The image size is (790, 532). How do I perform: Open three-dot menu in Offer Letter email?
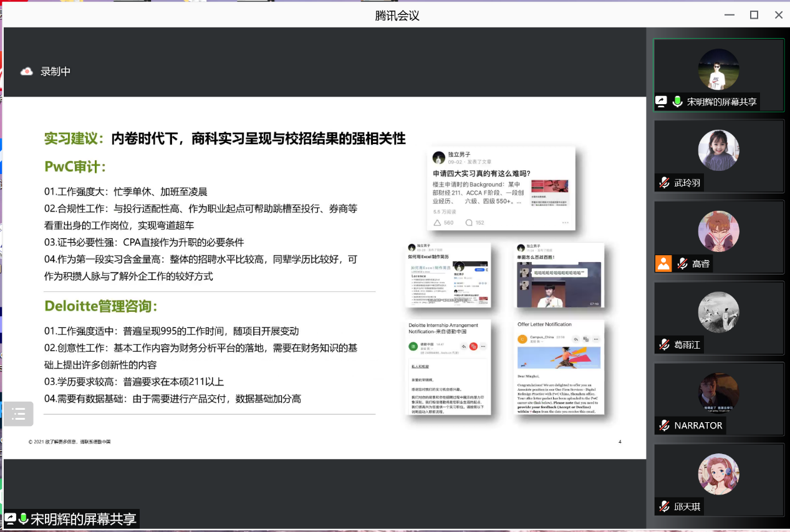point(597,339)
